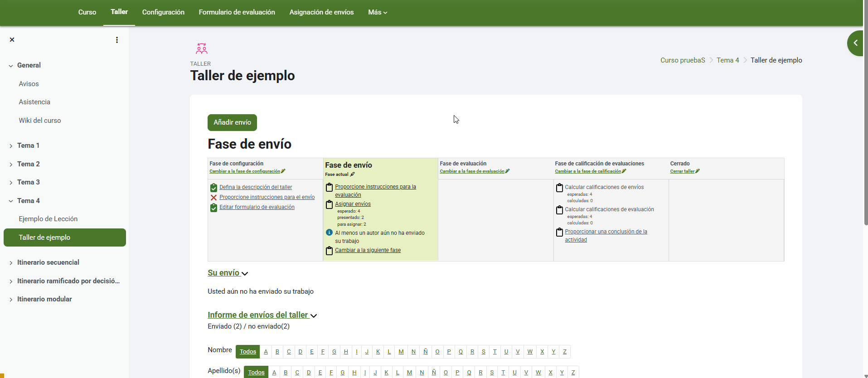The image size is (868, 378).
Task: Click the clipboard icon beside Asignar envíos
Action: click(330, 204)
